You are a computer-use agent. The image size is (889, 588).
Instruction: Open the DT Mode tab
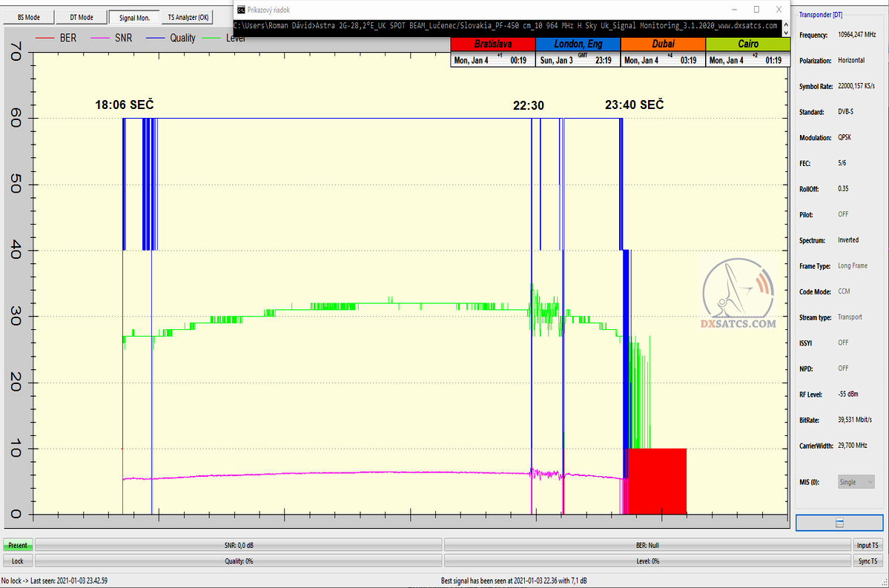click(81, 17)
